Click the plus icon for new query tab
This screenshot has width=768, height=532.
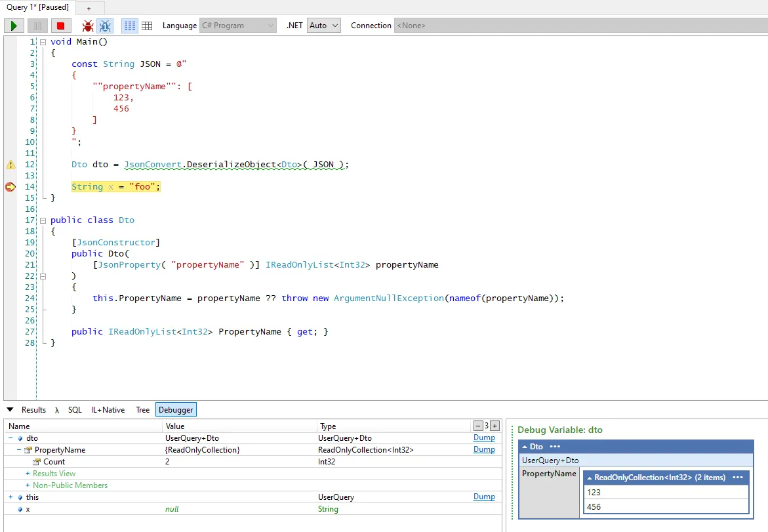coord(89,7)
